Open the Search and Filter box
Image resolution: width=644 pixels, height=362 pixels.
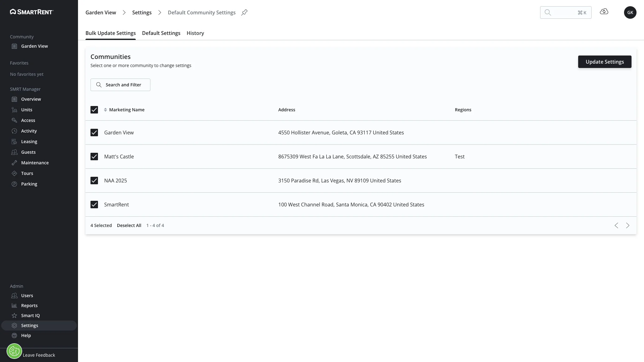click(120, 85)
